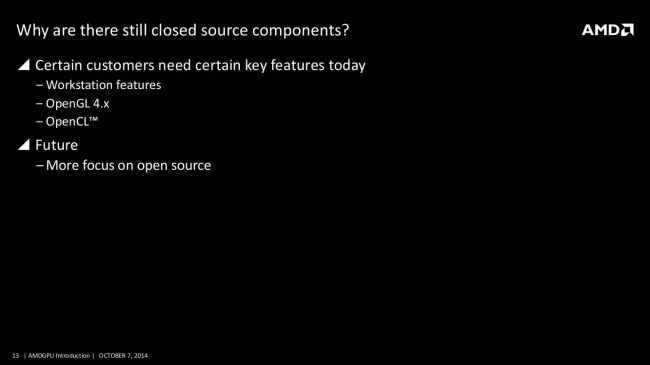Select the slide title about closed source components
The height and width of the screenshot is (365, 650).
click(183, 30)
